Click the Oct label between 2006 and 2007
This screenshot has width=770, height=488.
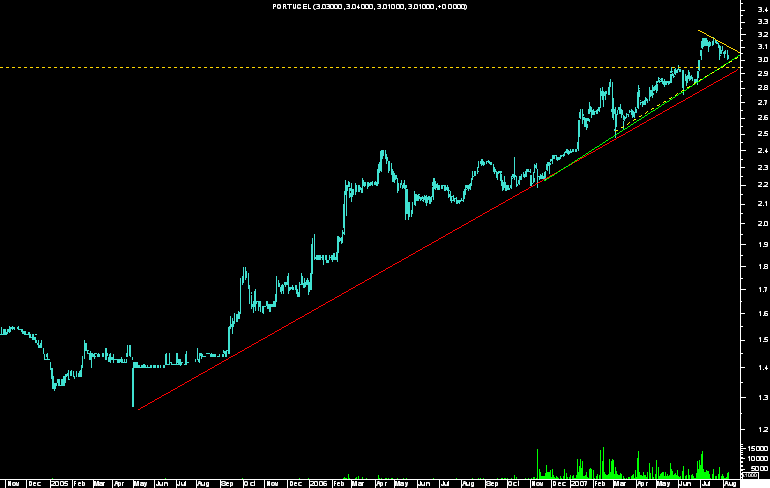[514, 484]
